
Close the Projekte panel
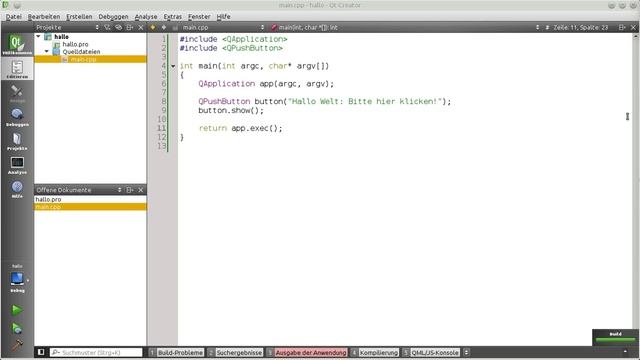pos(141,27)
